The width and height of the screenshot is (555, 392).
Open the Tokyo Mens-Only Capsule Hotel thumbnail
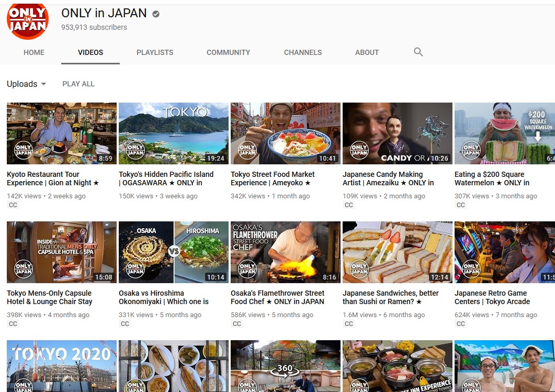tap(61, 252)
